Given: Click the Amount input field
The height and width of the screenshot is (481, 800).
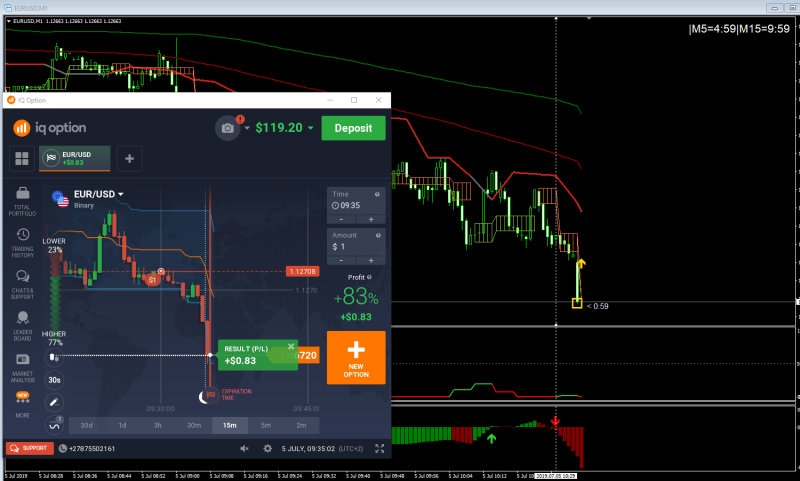Looking at the screenshot, I should (356, 242).
